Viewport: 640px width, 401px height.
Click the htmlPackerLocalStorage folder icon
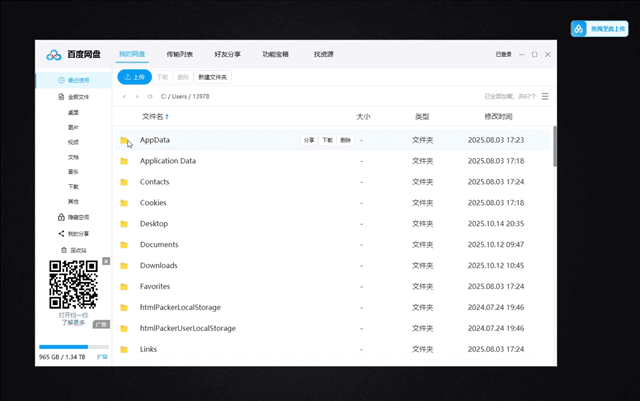click(x=124, y=307)
